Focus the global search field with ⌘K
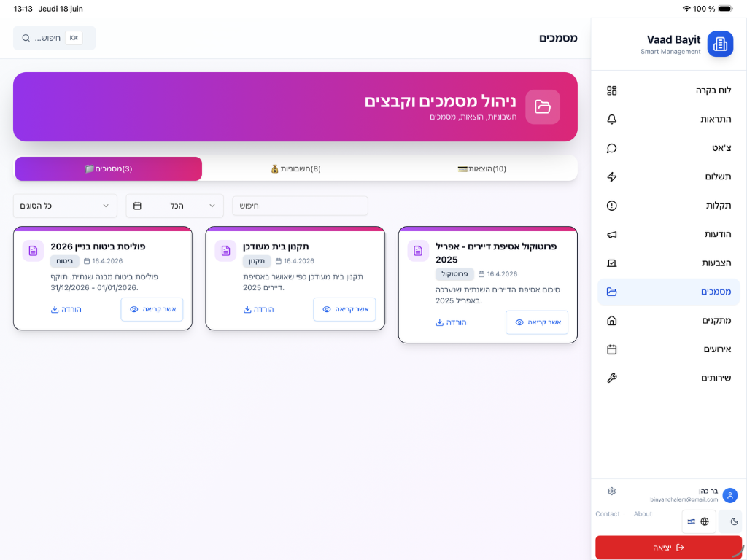 click(x=54, y=38)
